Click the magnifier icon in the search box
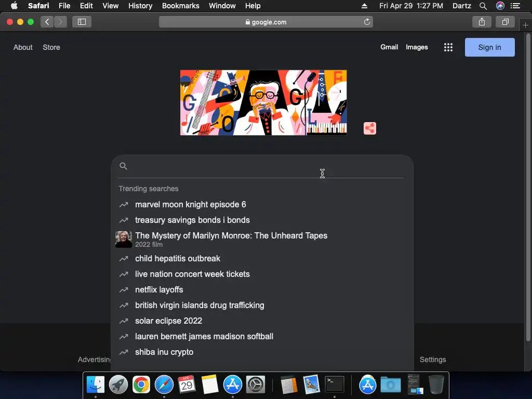This screenshot has height=399, width=532. [x=124, y=166]
